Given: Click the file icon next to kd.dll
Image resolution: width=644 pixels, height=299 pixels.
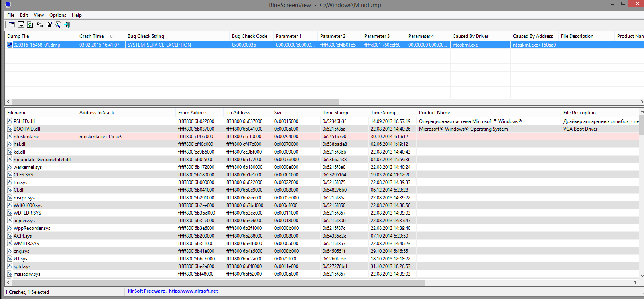Looking at the screenshot, I should pyautogui.click(x=10, y=152).
